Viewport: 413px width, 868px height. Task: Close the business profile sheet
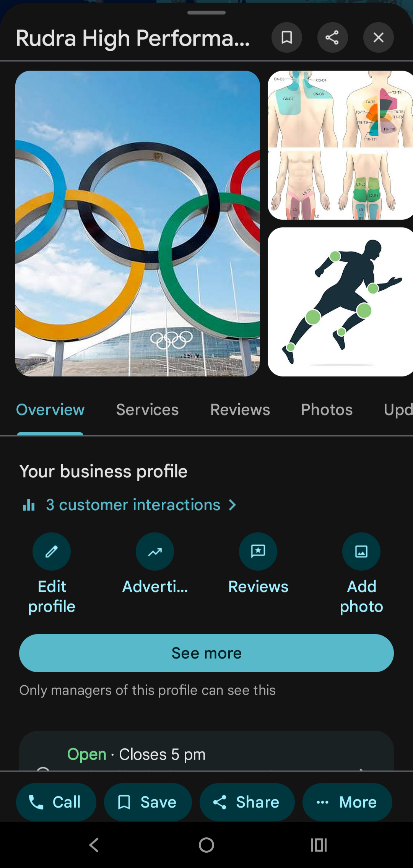378,37
